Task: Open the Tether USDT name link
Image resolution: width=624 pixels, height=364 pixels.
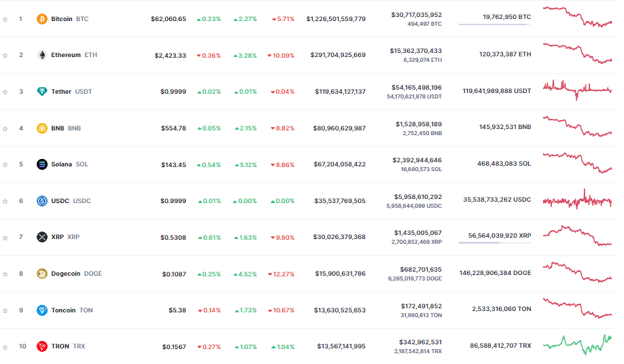Action: pos(71,92)
